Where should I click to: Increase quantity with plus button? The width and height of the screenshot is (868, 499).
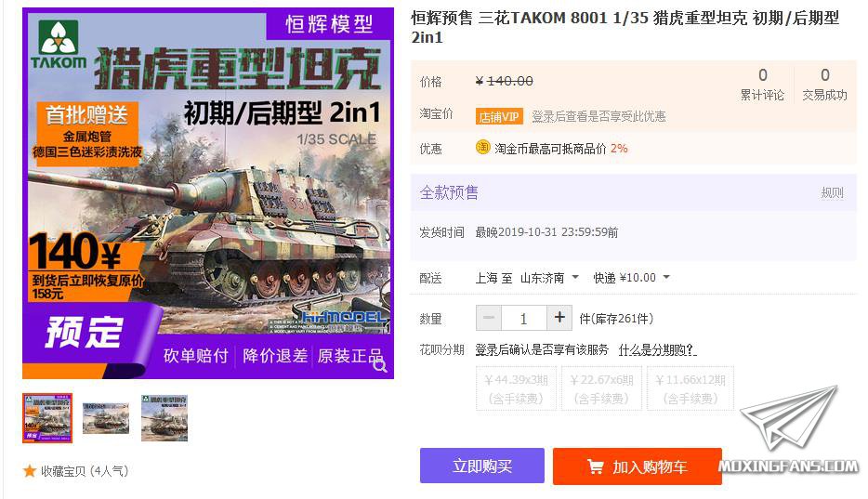559,318
